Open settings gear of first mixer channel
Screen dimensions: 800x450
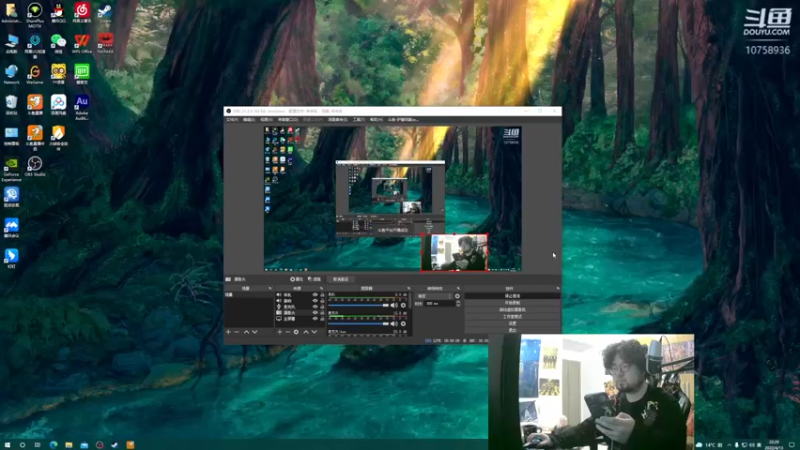(x=403, y=305)
